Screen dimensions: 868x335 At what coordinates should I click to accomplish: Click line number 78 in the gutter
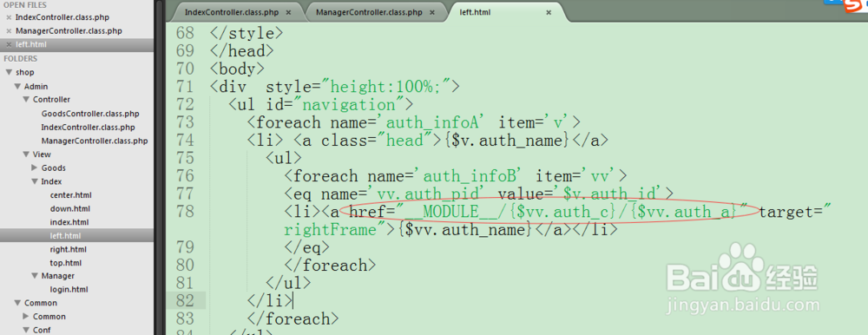[x=185, y=212]
